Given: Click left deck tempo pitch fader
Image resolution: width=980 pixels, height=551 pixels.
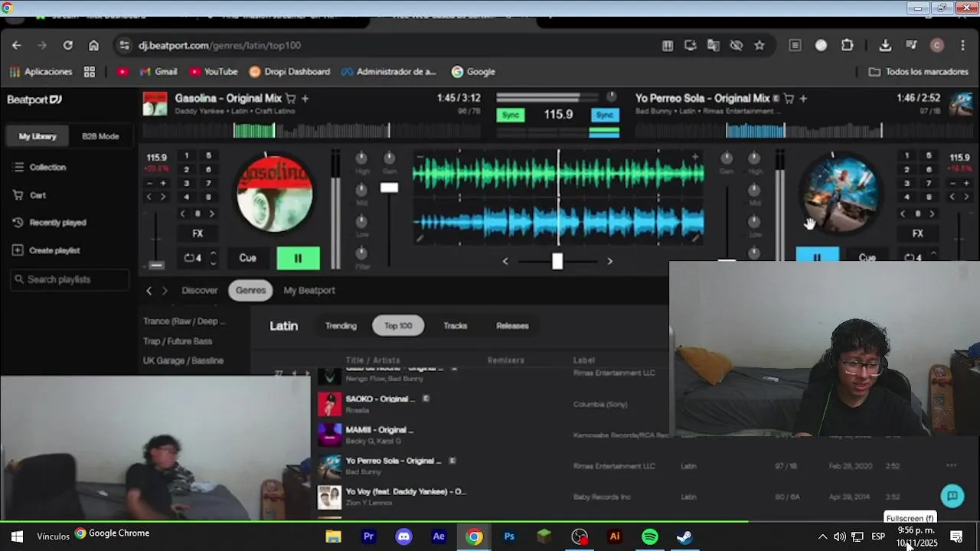Looking at the screenshot, I should [156, 266].
